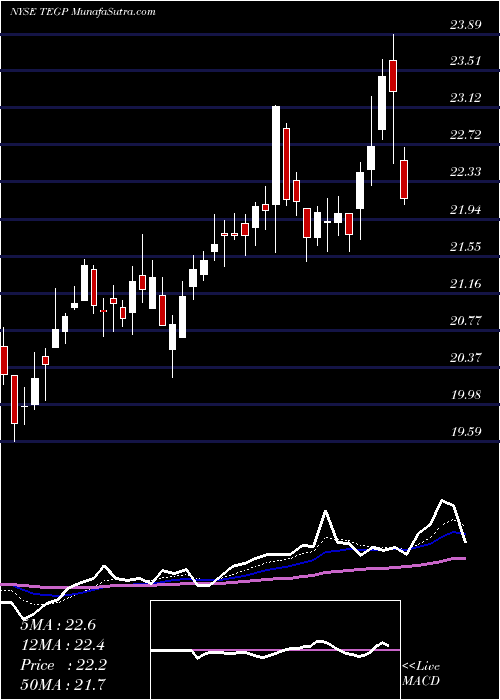
Task: Select the 22.33 price axis label
Action: pos(466,171)
